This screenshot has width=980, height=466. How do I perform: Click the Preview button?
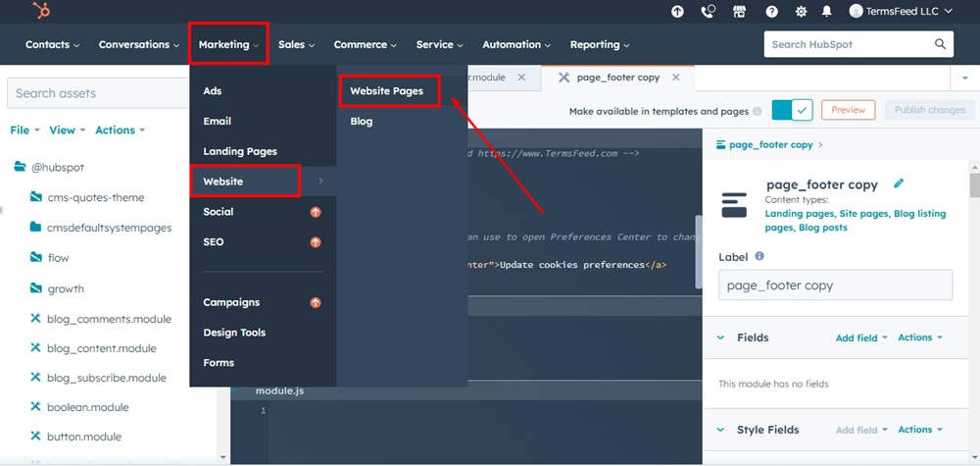pyautogui.click(x=848, y=110)
